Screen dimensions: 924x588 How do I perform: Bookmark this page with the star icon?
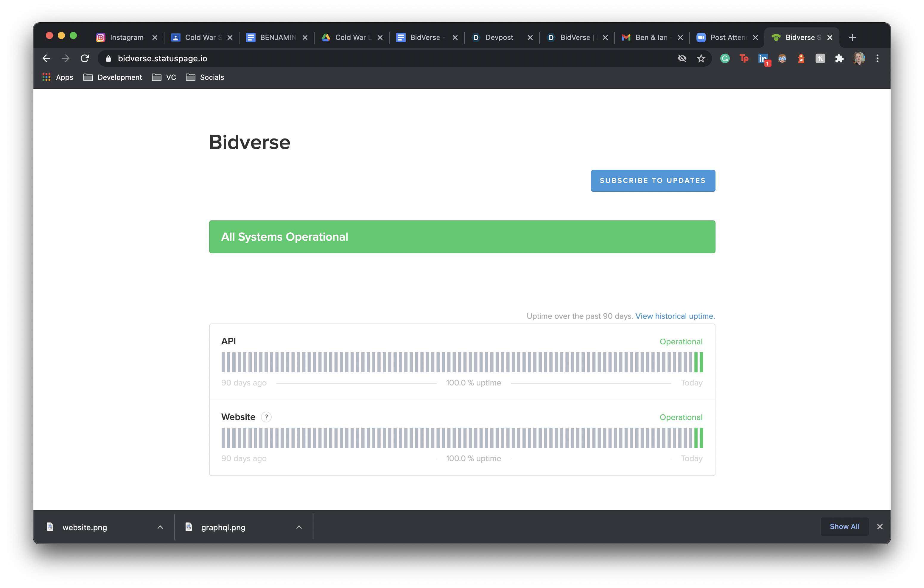pos(701,58)
